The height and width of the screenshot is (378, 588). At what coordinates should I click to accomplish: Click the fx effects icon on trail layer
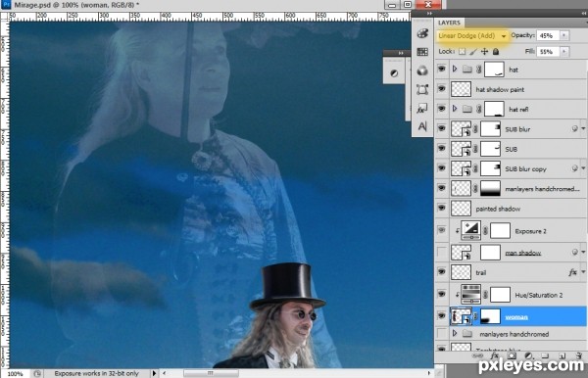coord(572,272)
